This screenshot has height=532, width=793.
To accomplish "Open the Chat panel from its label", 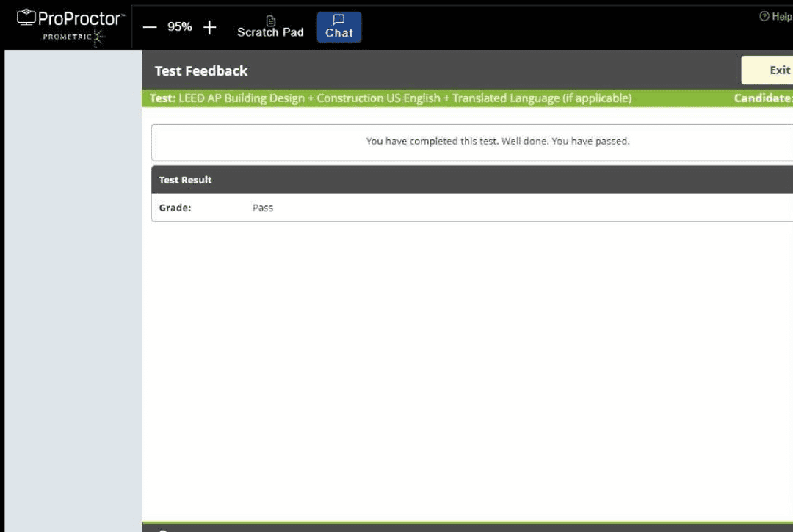I will [339, 33].
